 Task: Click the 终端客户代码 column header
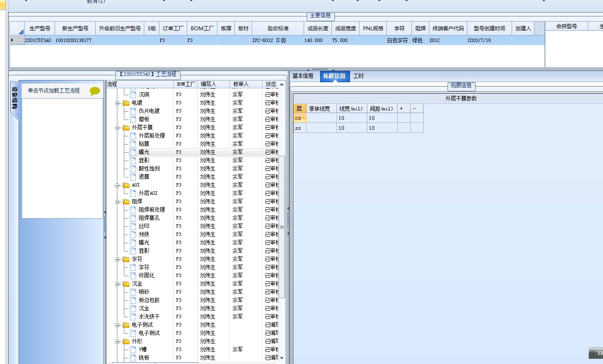coord(448,29)
